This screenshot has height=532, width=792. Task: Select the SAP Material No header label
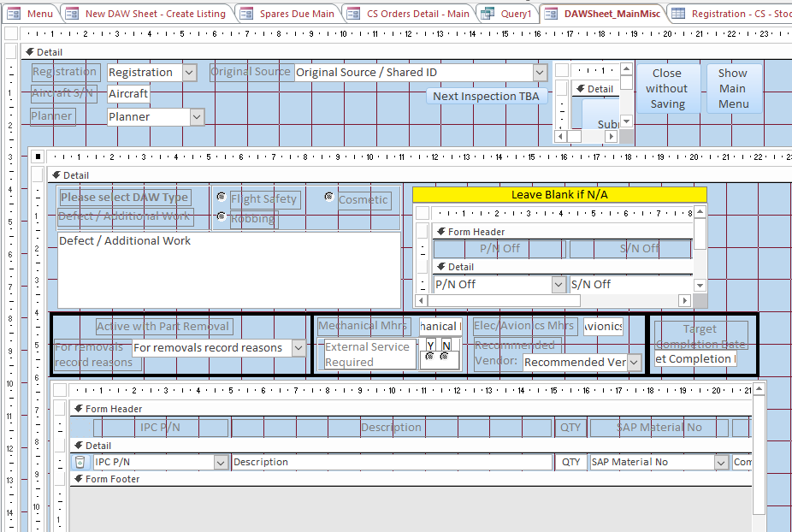659,428
